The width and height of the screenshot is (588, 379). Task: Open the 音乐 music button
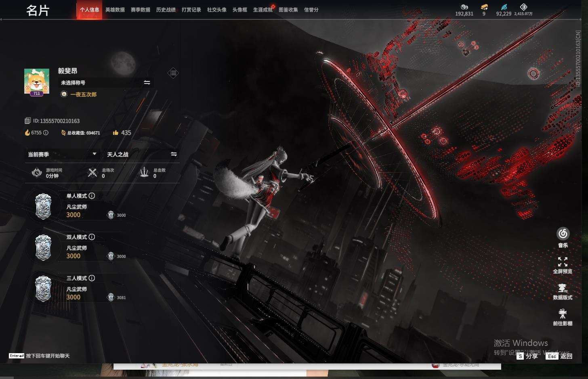click(x=563, y=237)
